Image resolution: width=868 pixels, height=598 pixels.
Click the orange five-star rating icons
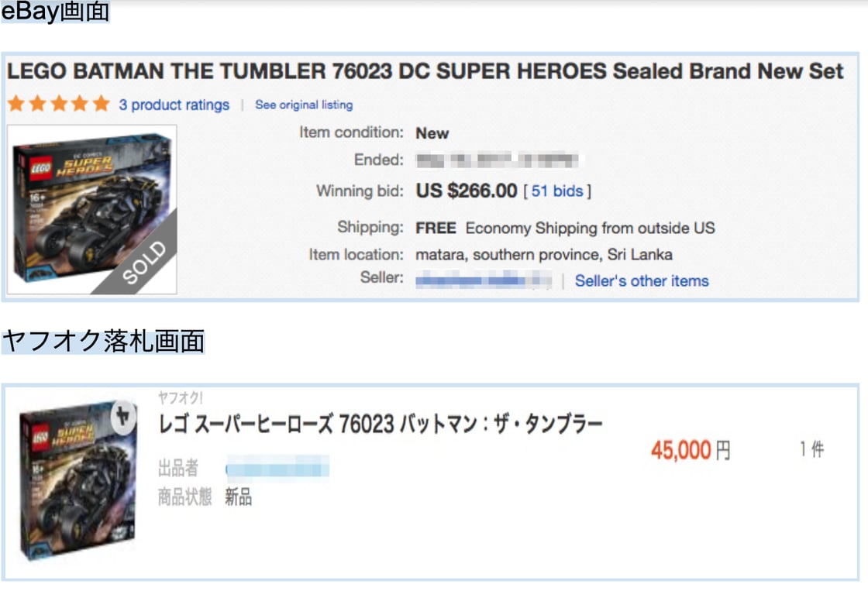point(59,105)
